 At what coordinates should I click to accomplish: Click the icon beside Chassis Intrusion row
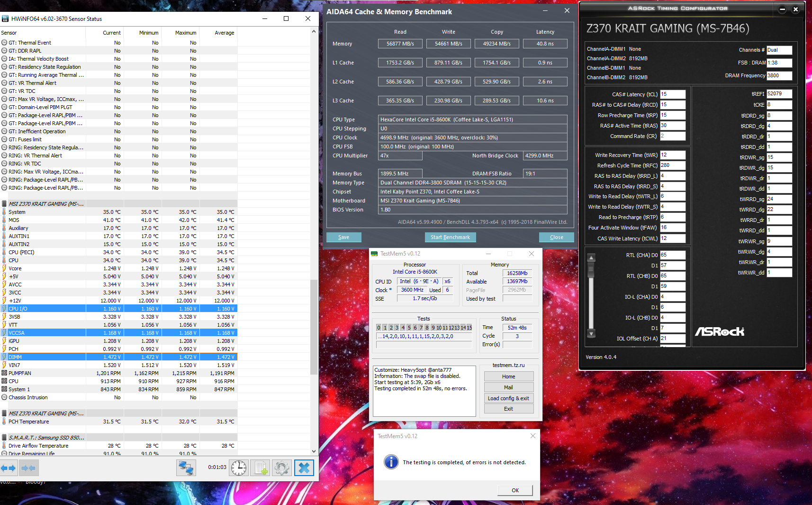pos(4,397)
